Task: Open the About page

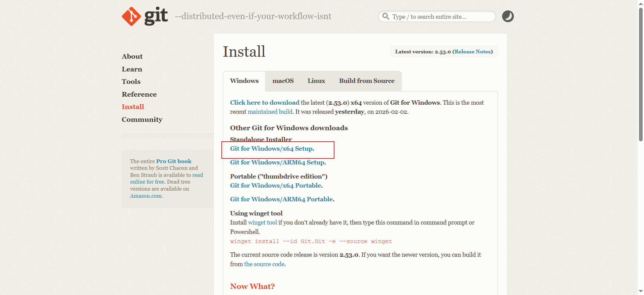Action: 132,56
